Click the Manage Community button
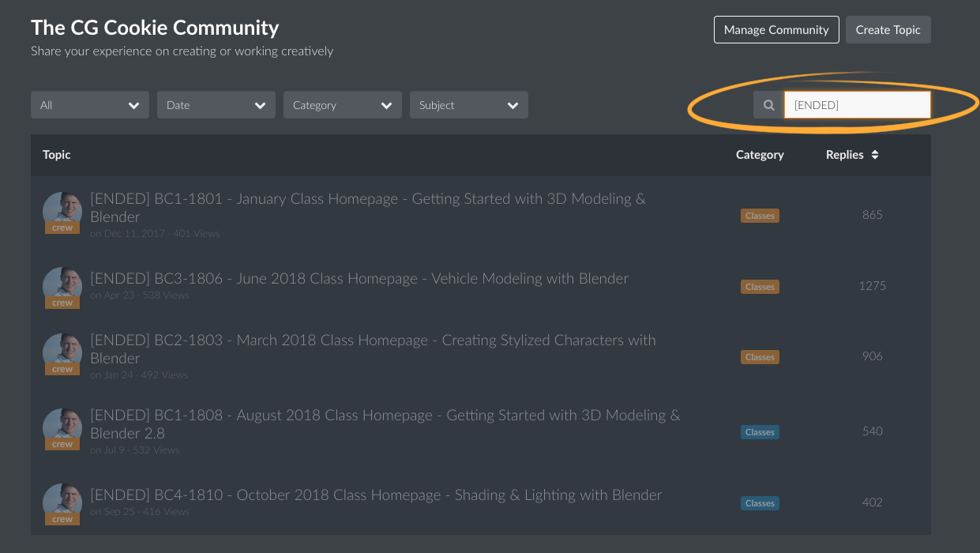 775,29
